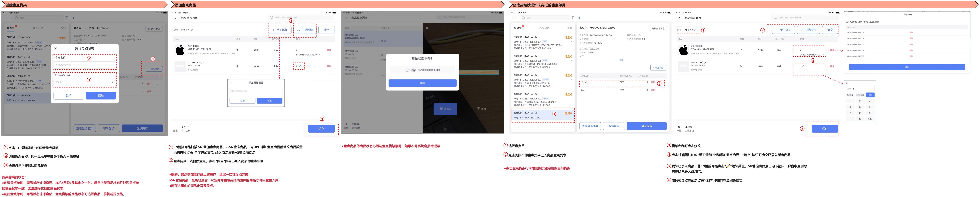The image size is (980, 197).
Task: Select 盘点中 tab in the 15:48 screenshot
Action: [518, 28]
